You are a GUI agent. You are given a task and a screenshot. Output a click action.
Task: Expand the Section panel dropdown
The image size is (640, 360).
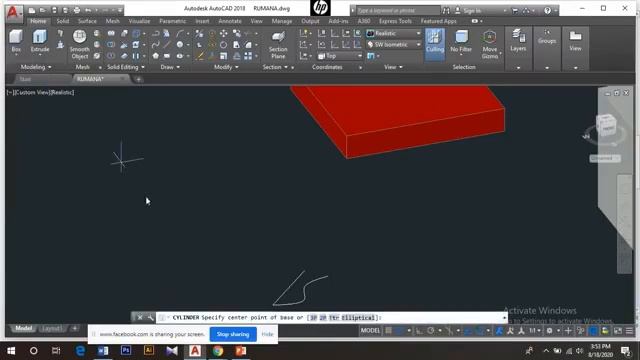tap(275, 67)
